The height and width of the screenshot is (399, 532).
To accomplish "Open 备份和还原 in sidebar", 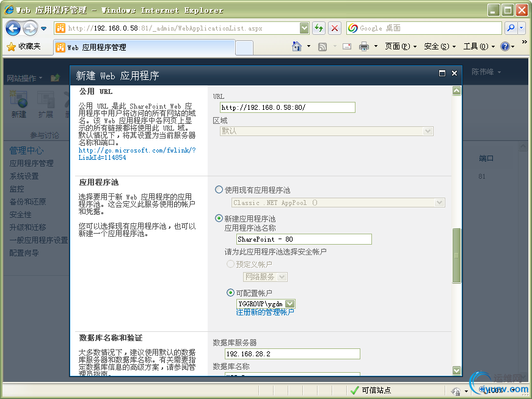I will [x=28, y=202].
